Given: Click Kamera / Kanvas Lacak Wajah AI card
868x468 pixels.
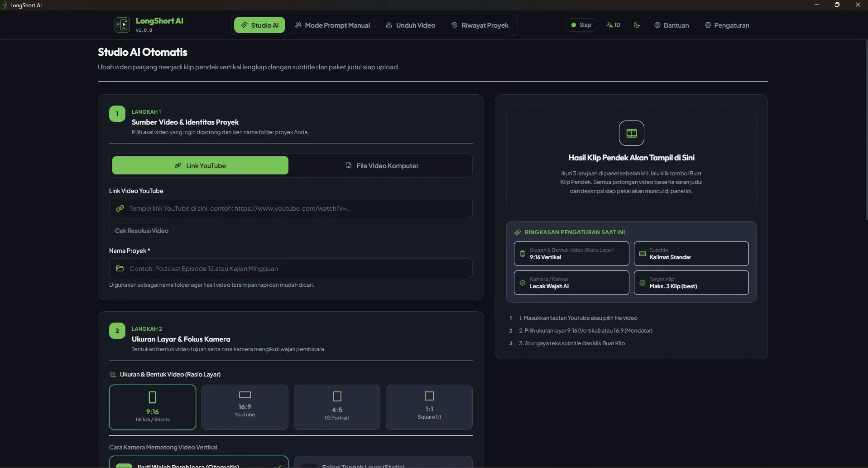Looking at the screenshot, I should tap(571, 283).
